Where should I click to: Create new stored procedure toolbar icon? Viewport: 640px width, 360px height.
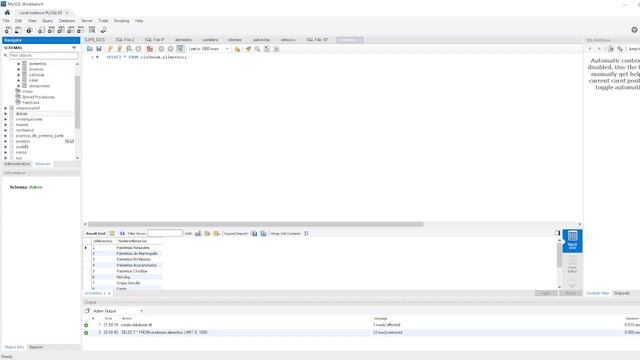71,30
